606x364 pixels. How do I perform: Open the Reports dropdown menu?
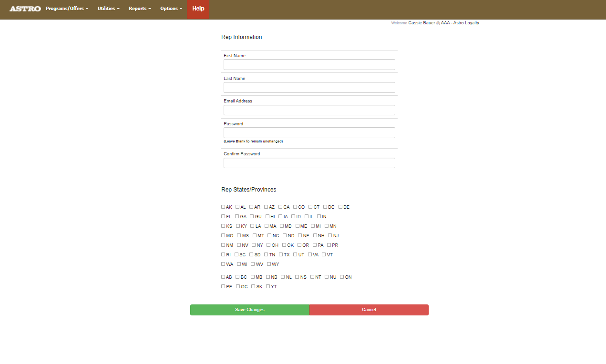click(x=140, y=9)
